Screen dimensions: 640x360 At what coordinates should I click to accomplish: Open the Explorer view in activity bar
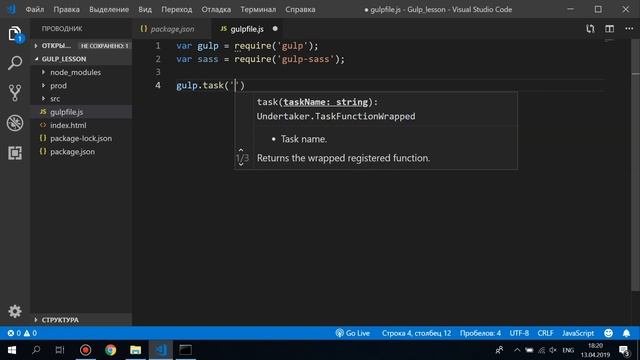coord(15,33)
